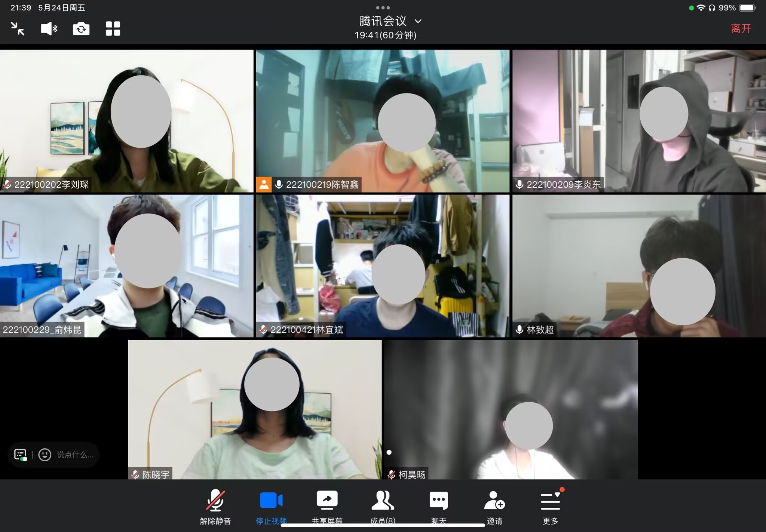The width and height of the screenshot is (766, 532).
Task: Minimize the meeting window with the shrink arrows icon
Action: 18,28
